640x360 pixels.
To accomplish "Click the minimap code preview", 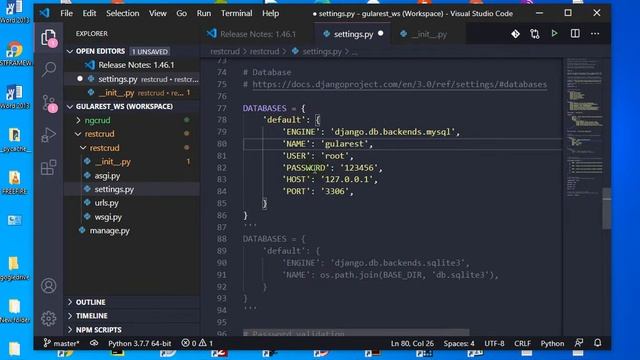I will tap(584, 127).
